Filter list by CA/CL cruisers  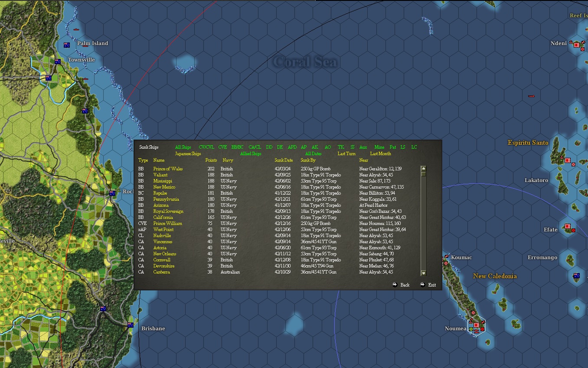click(255, 147)
